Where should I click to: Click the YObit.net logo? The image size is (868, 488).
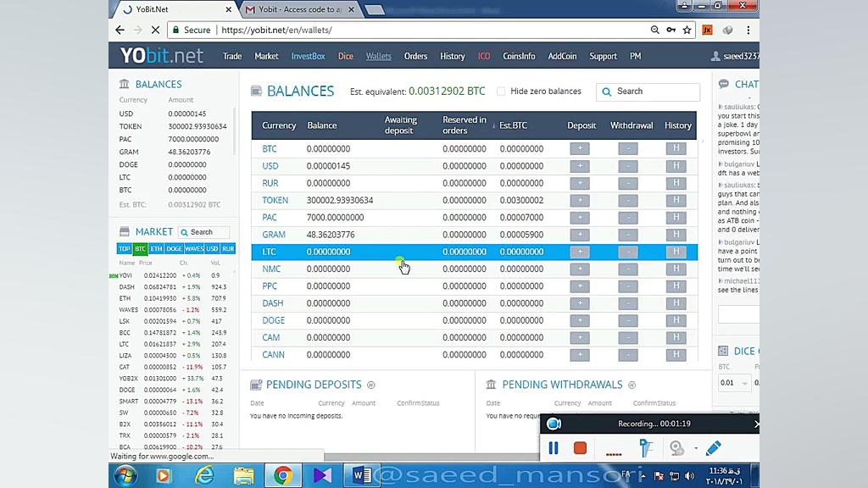click(162, 56)
